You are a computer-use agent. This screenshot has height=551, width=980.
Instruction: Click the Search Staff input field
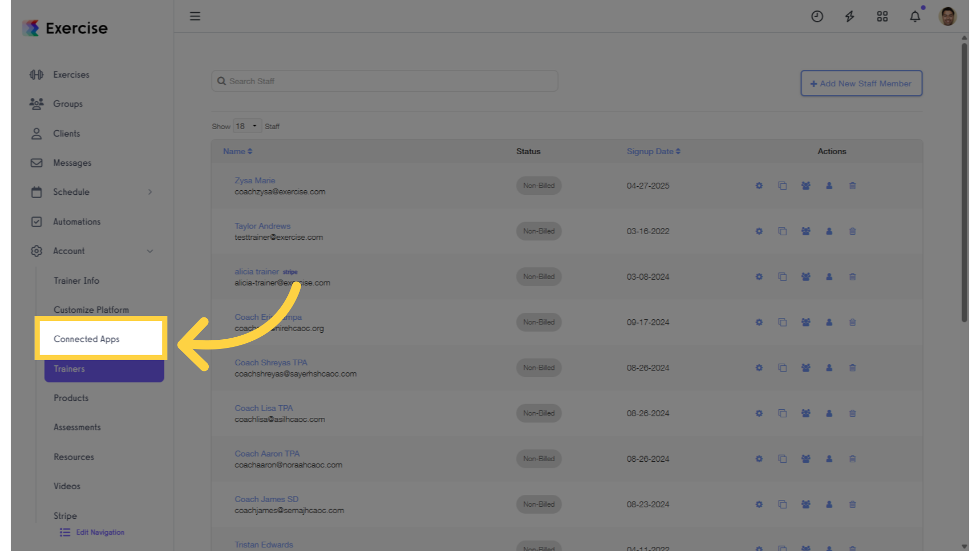coord(385,81)
